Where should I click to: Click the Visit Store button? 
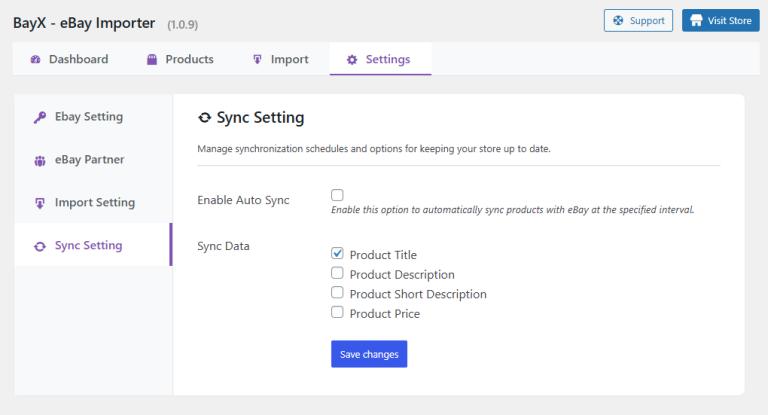[x=720, y=21]
